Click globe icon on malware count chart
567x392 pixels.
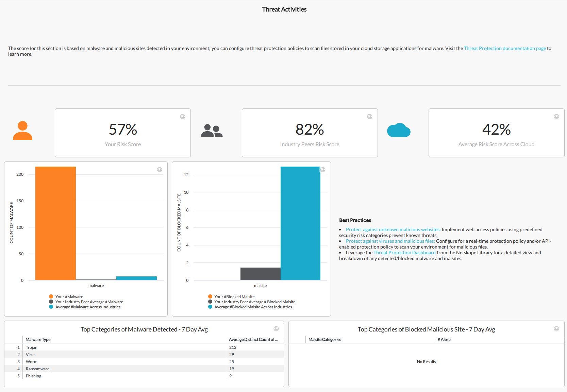pyautogui.click(x=160, y=170)
